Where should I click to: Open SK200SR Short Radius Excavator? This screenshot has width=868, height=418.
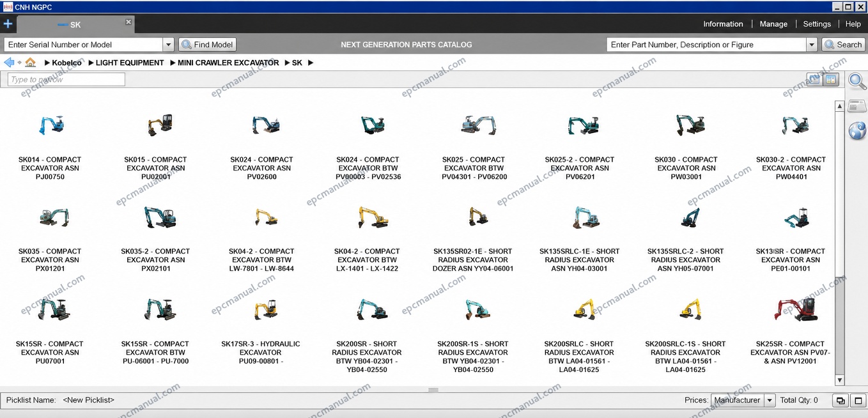pos(367,335)
